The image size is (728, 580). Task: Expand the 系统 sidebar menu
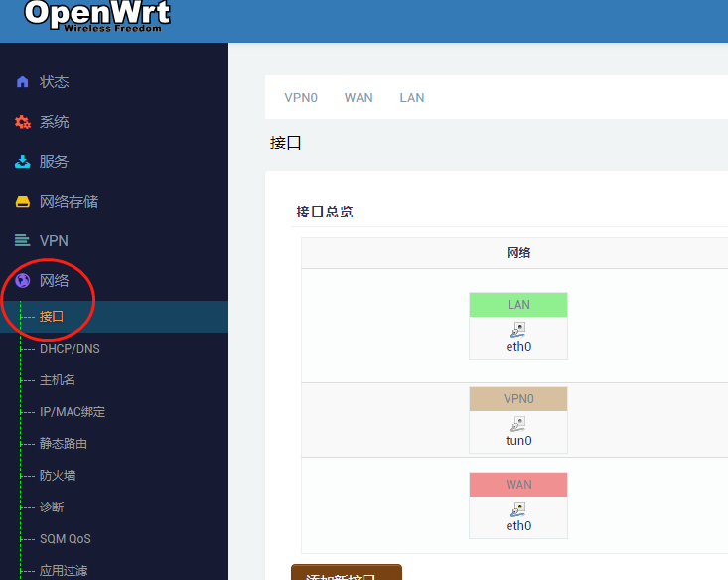click(55, 122)
